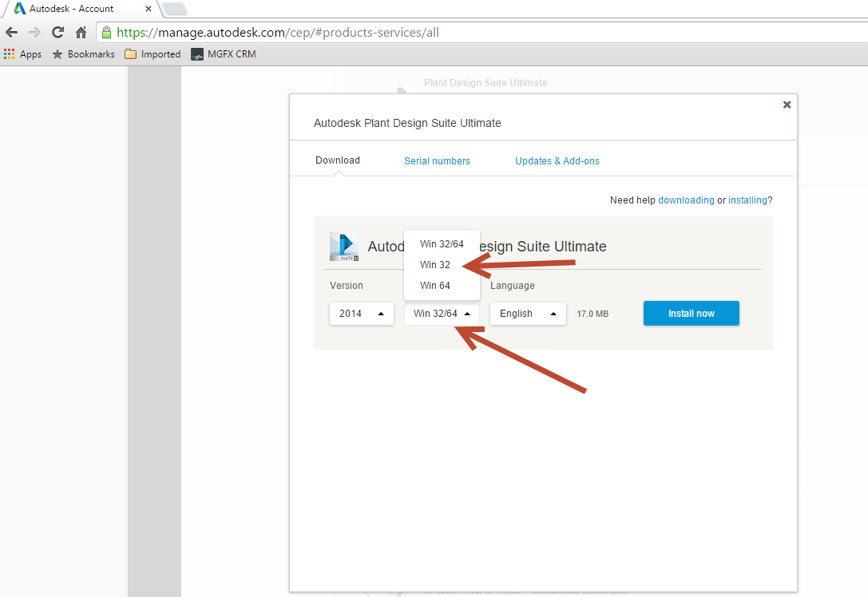
Task: Switch to the Download tab
Action: tap(338, 160)
